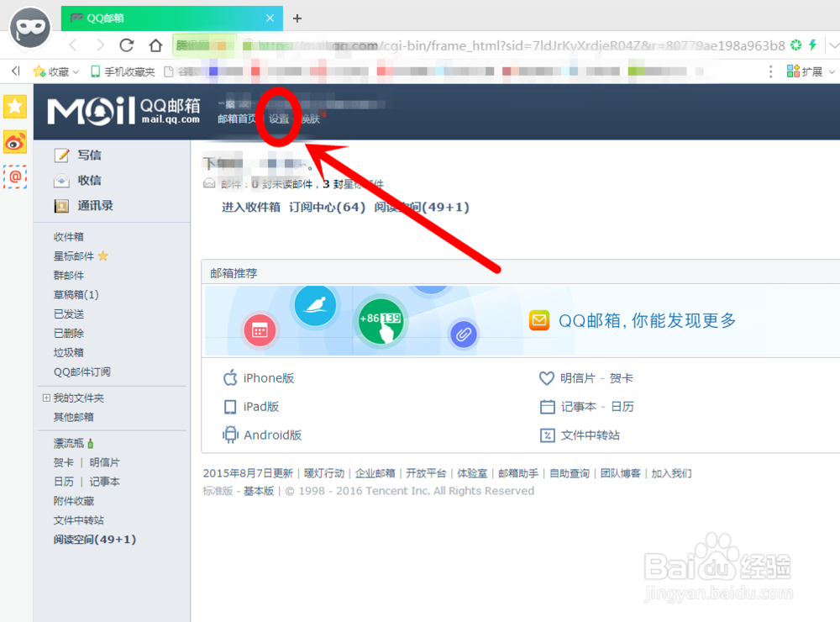Go to browser home page icon
The height and width of the screenshot is (622, 840).
click(x=155, y=45)
